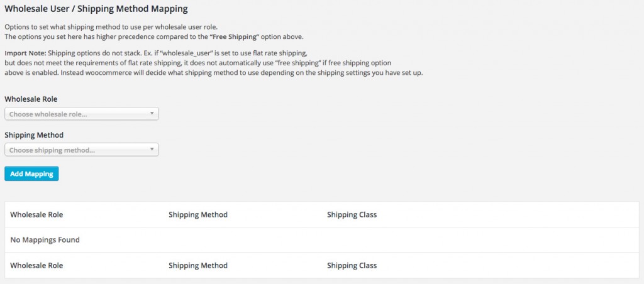
Task: Click the Wholesale User / Shipping Method Mapping heading
Action: pos(96,8)
